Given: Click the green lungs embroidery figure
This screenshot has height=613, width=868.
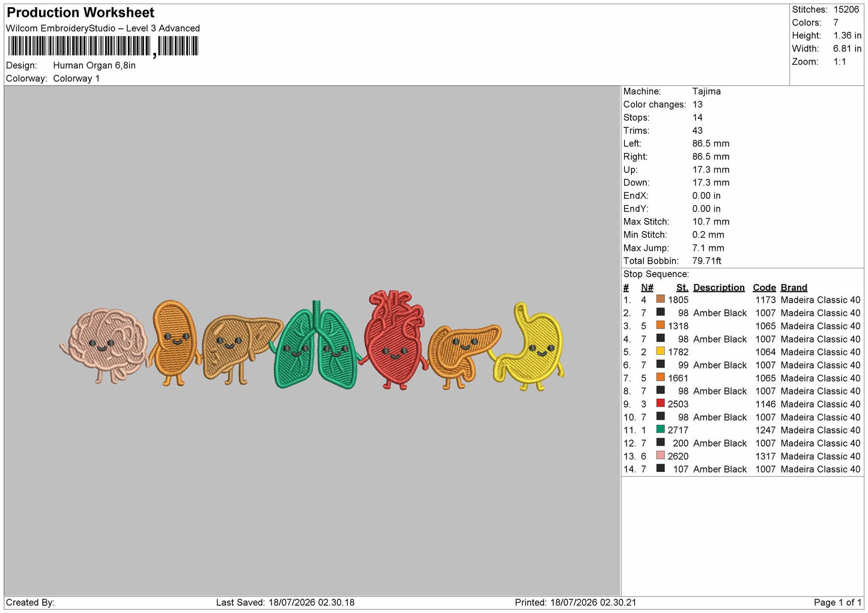Looking at the screenshot, I should 316,344.
